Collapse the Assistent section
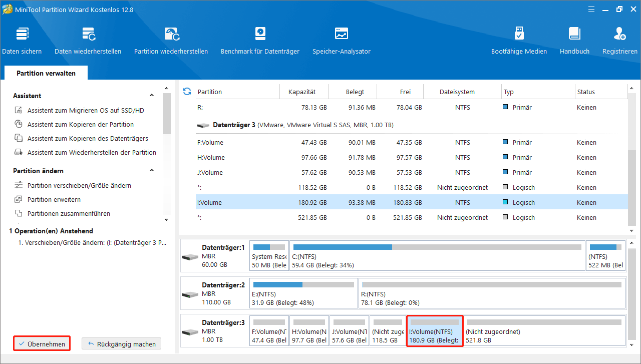641x364 pixels. [152, 96]
